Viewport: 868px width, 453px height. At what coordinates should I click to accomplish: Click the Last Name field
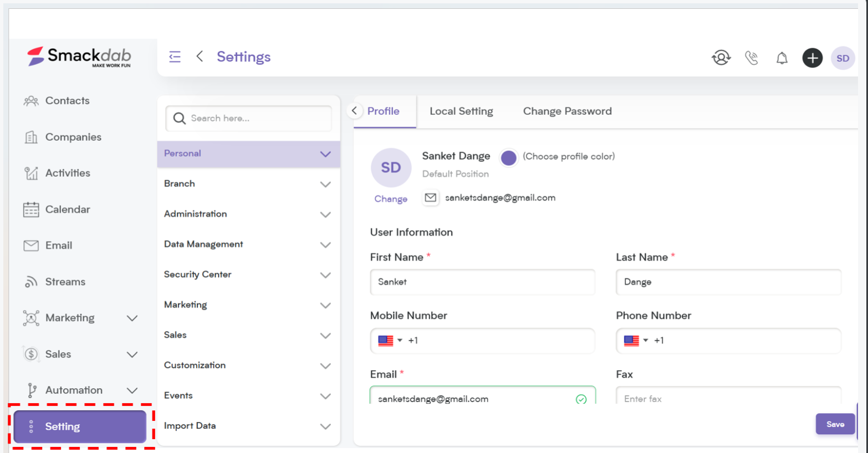(728, 282)
